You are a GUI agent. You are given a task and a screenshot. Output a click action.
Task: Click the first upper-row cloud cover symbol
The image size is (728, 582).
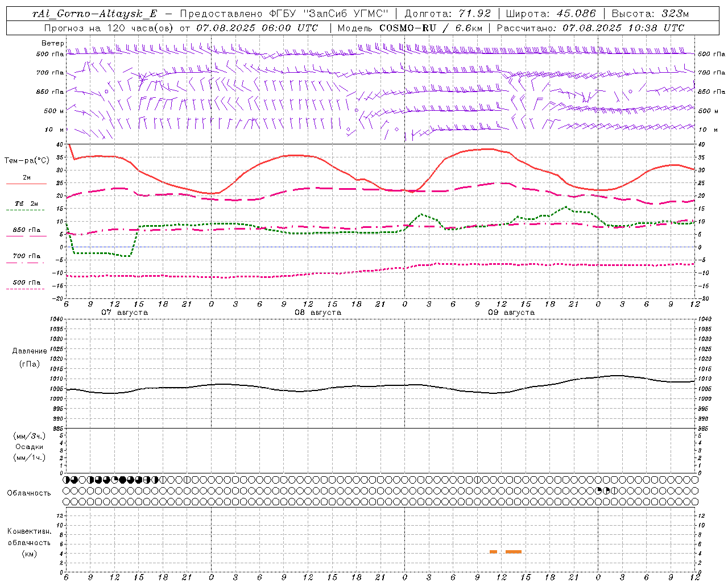point(67,480)
